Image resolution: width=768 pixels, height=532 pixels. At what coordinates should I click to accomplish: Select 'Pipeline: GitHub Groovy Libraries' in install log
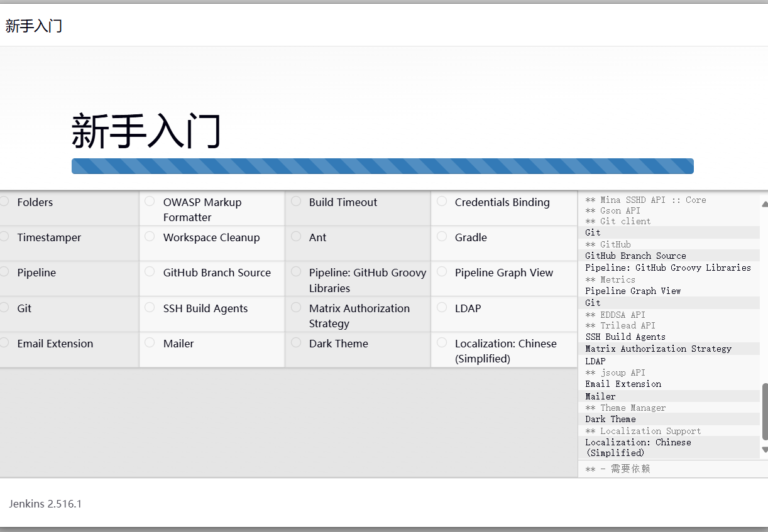coord(668,268)
